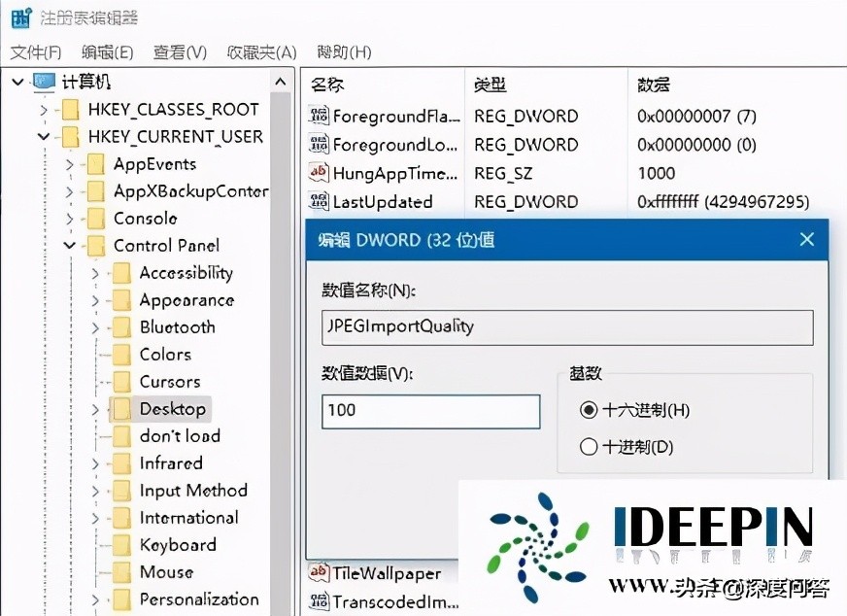Select the 十六进制(H) hexadecimal radio button

pos(589,410)
